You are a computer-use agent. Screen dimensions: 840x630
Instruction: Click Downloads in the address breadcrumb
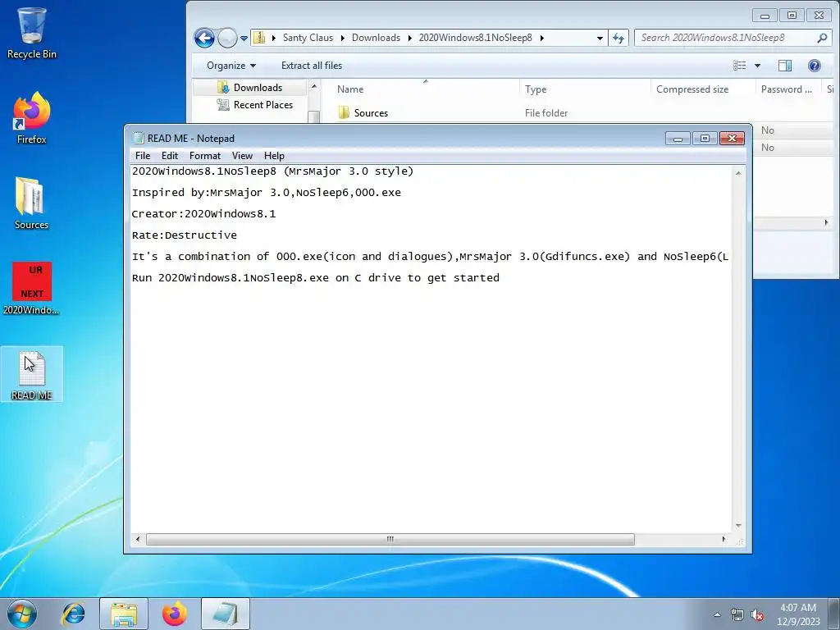376,38
